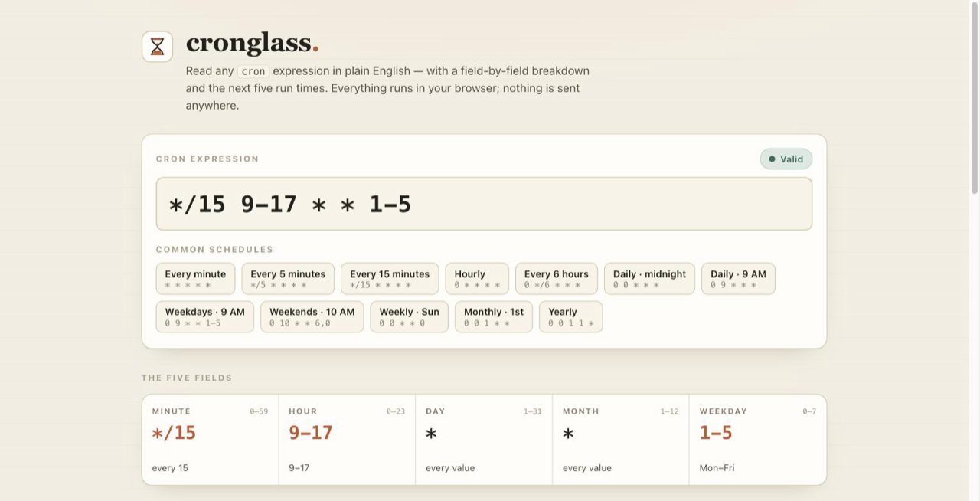Choose the Monthly · 1st preset
980x501 pixels.
pos(494,316)
